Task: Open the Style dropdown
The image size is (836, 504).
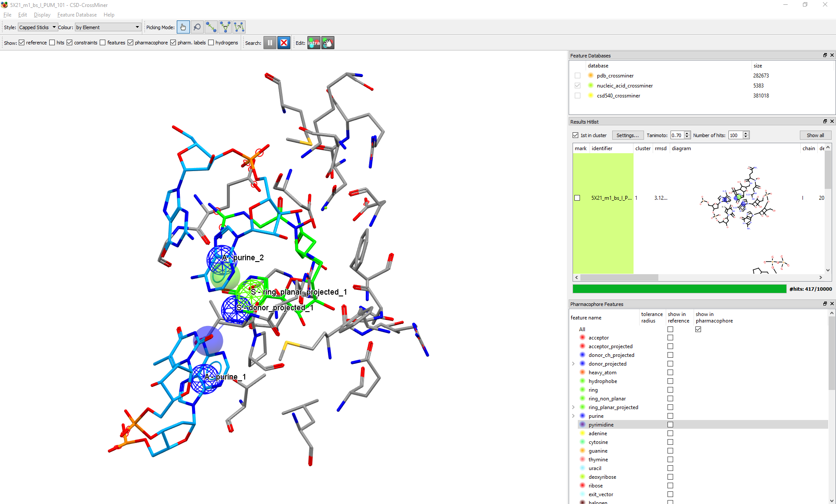Action: [37, 27]
